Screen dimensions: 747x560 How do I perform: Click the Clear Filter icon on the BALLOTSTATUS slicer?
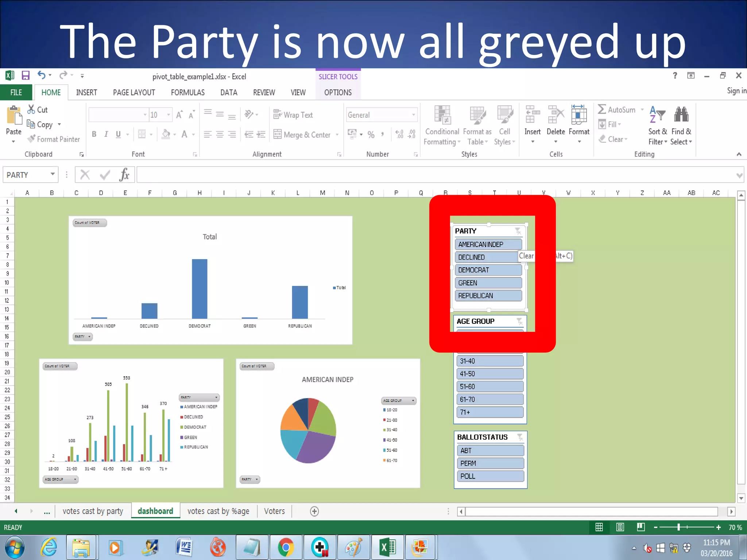pyautogui.click(x=520, y=437)
